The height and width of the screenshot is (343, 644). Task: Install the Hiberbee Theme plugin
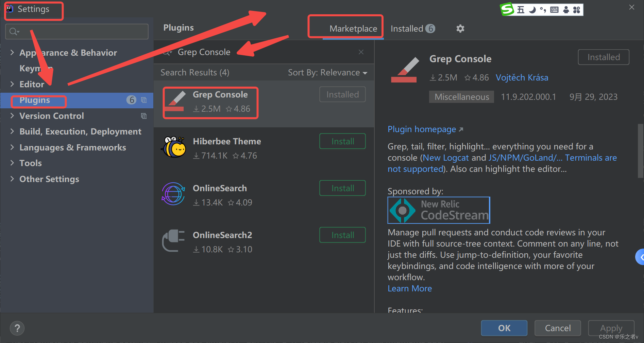click(342, 141)
